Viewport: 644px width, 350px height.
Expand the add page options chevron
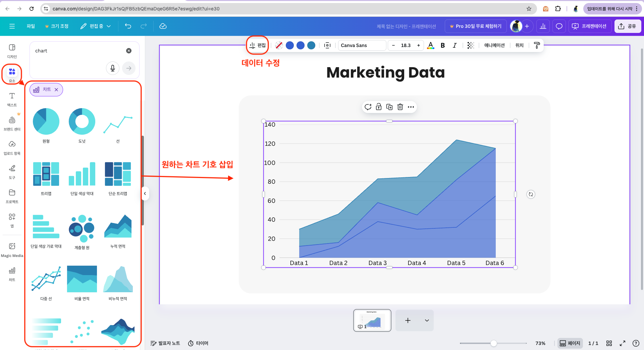(427, 320)
